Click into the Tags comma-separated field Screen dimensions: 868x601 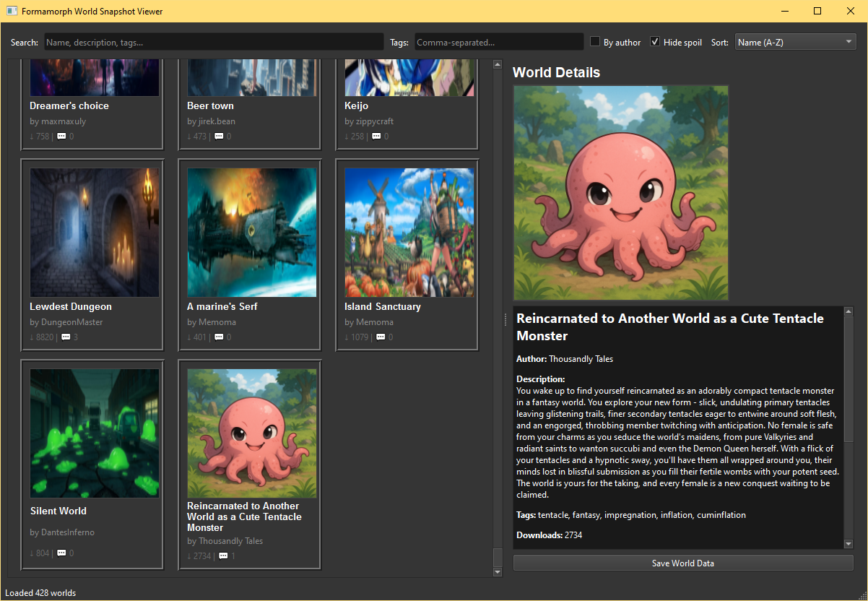click(x=498, y=42)
